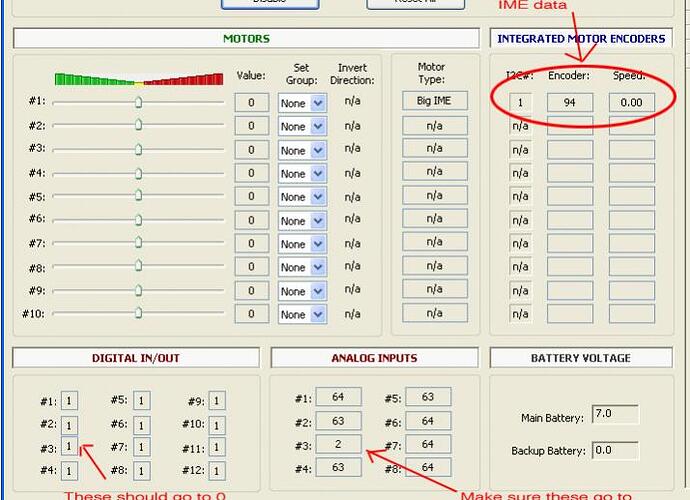Click the Encoder field showing 94
The image size is (690, 500).
click(569, 102)
